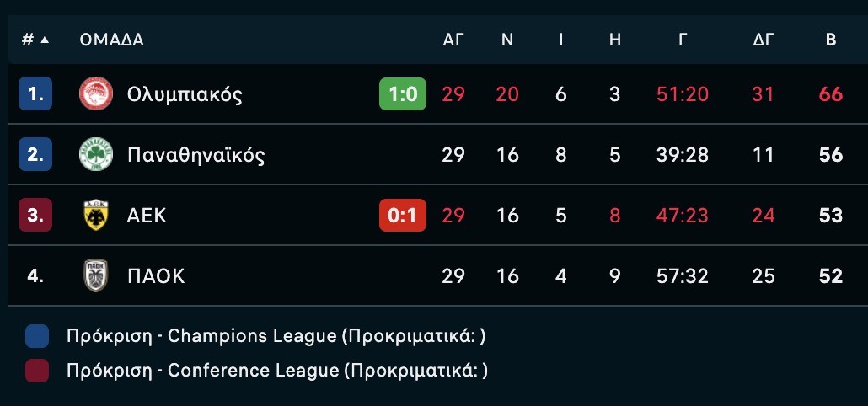The width and height of the screenshot is (868, 406).
Task: Open the green 1:0 live score badge
Action: pyautogui.click(x=403, y=94)
